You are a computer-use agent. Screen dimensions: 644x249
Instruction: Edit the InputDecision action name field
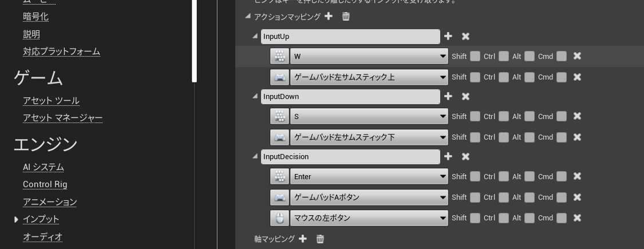pyautogui.click(x=350, y=156)
